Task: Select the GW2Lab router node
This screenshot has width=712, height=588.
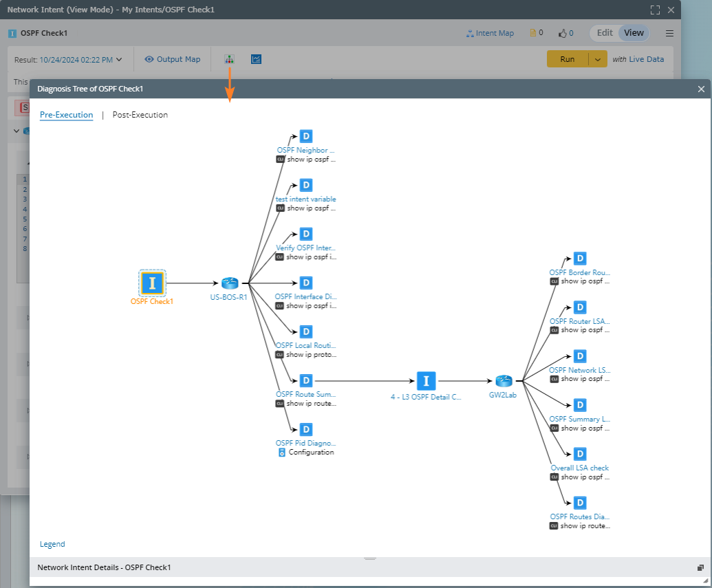Action: tap(504, 381)
